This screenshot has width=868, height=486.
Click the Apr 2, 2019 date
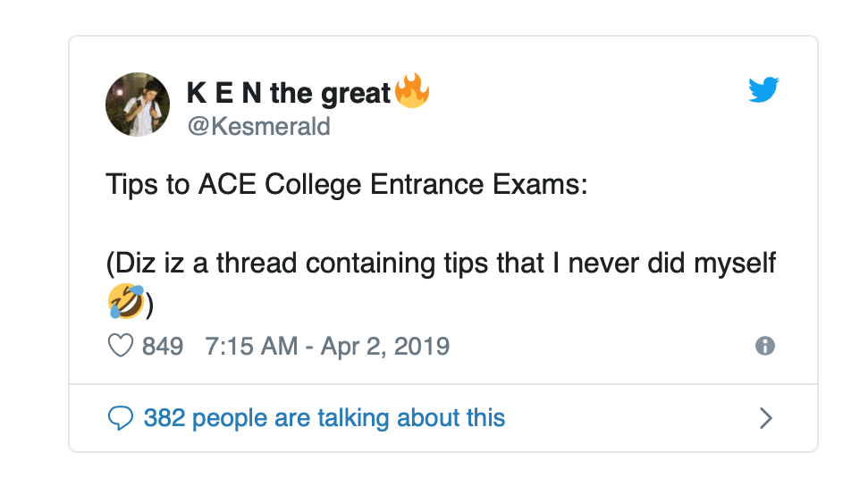[x=385, y=347]
